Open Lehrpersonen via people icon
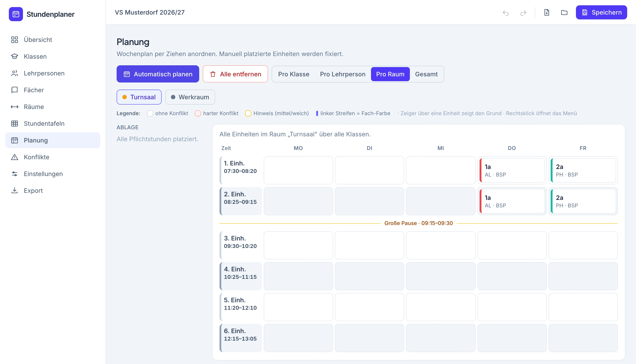636x364 pixels. [15, 73]
